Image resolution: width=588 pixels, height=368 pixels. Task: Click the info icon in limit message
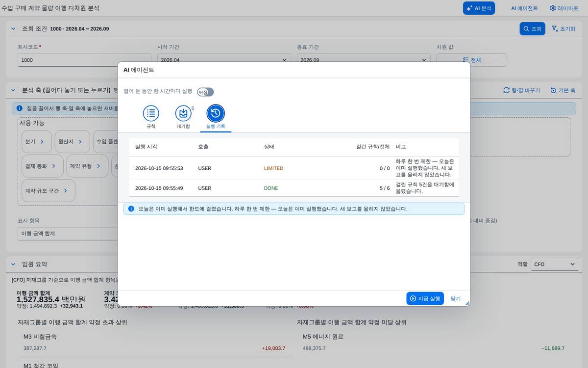point(131,209)
